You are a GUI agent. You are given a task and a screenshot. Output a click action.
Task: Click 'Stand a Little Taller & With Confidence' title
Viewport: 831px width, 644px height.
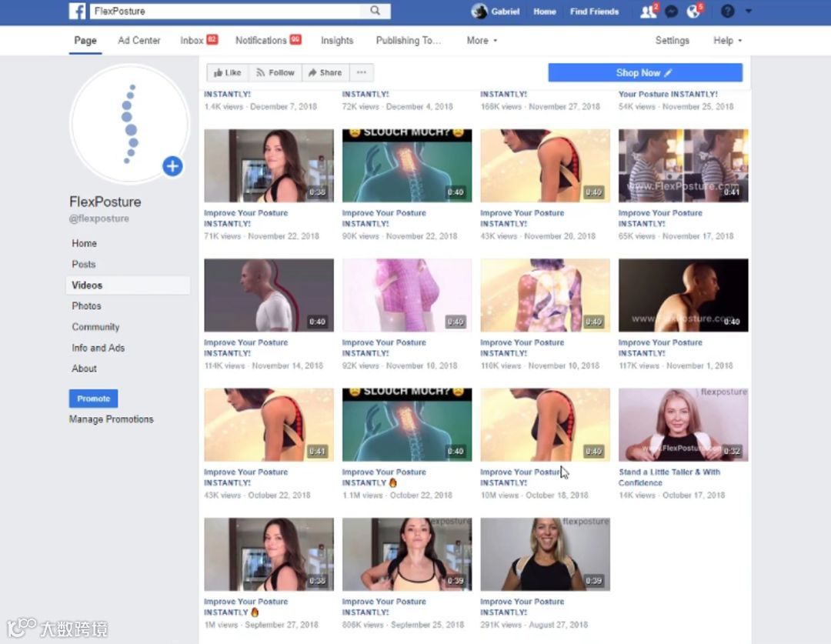point(669,478)
